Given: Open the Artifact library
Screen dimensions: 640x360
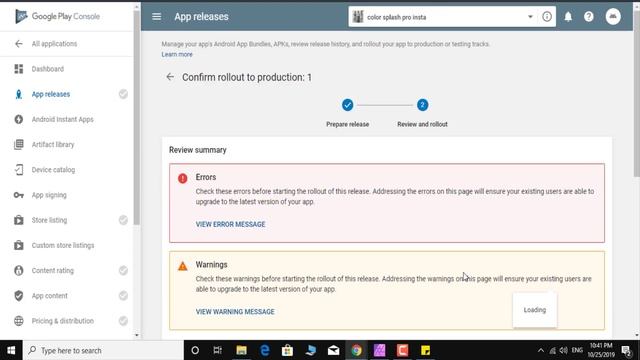Looking at the screenshot, I should click(53, 144).
